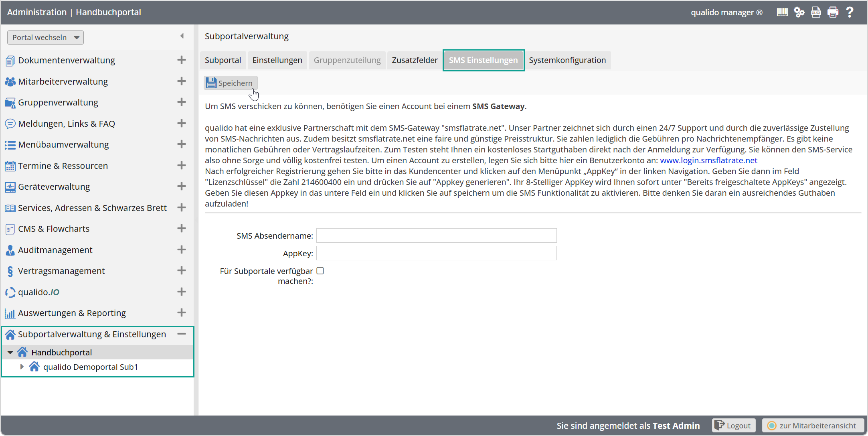
Task: Click the Logout door icon
Action: [x=719, y=425]
